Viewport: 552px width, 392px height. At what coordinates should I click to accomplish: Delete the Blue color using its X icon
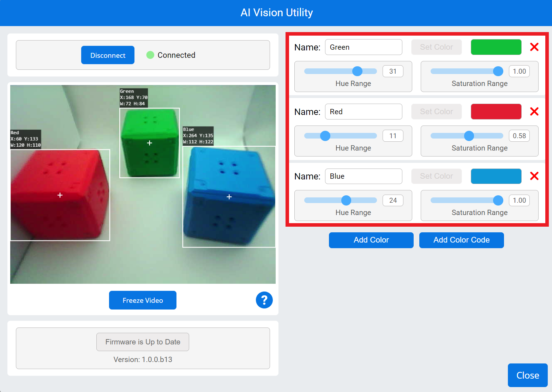point(534,176)
